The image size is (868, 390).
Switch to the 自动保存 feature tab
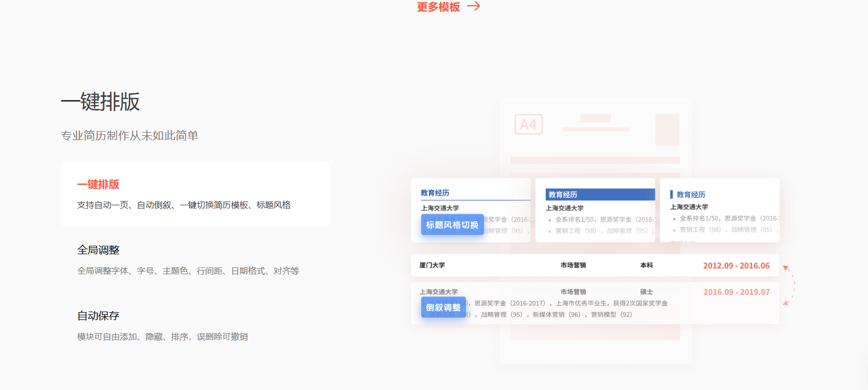click(98, 316)
